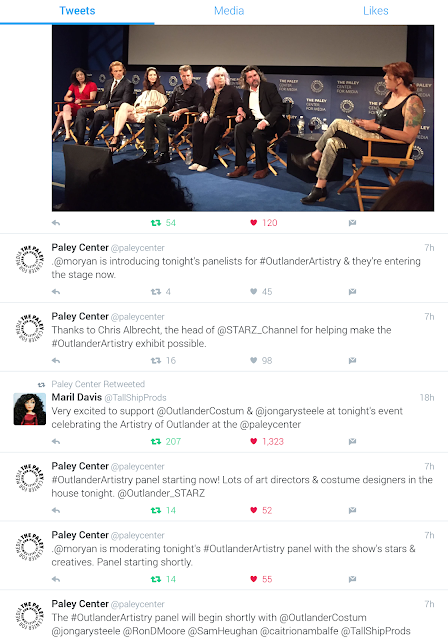448x640 pixels.
Task: Undo retweet on 'panel starting now' tweet
Action: pos(155,510)
